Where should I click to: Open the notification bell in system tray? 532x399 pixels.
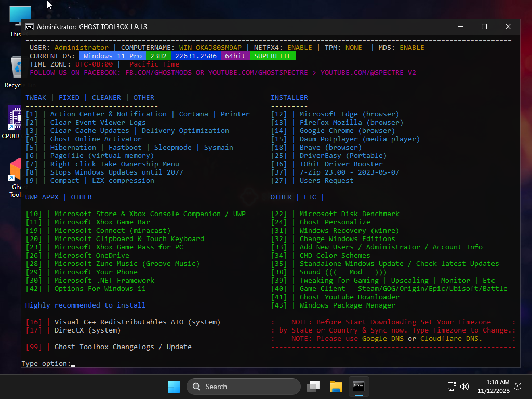click(517, 387)
